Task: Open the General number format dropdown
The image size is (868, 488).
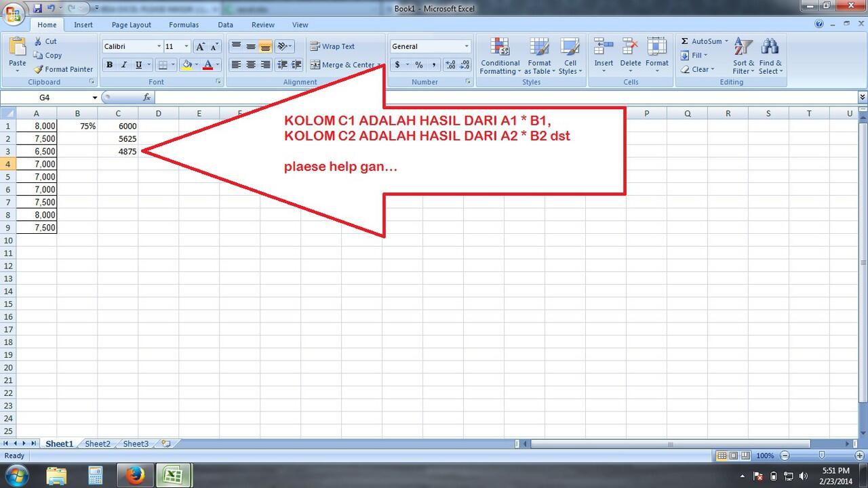Action: [x=467, y=47]
